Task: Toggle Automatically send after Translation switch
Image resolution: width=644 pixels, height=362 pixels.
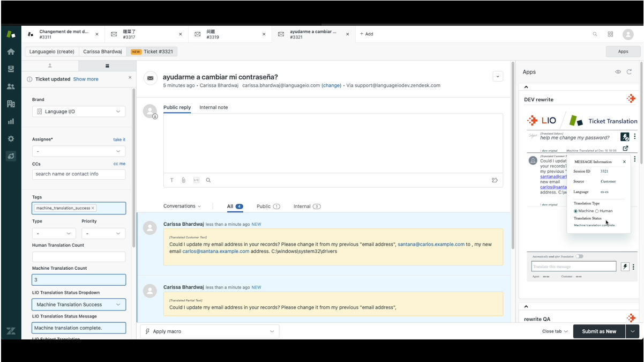Action: click(x=579, y=256)
